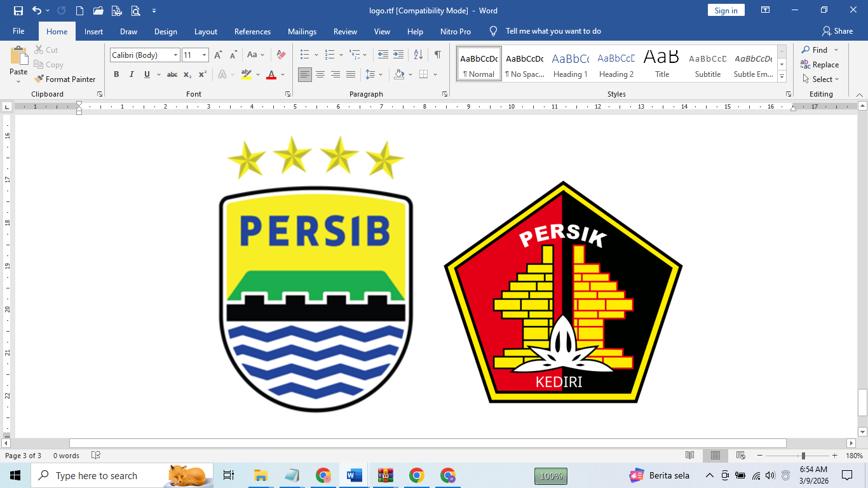Switch to Web Layout view icon
The image size is (868, 488).
(x=740, y=456)
